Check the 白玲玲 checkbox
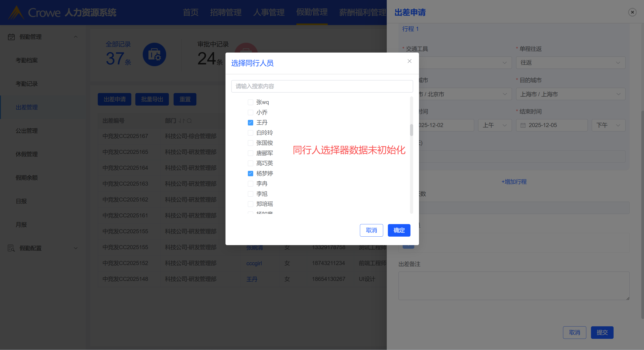Viewport: 644px width, 350px height. 250,133
